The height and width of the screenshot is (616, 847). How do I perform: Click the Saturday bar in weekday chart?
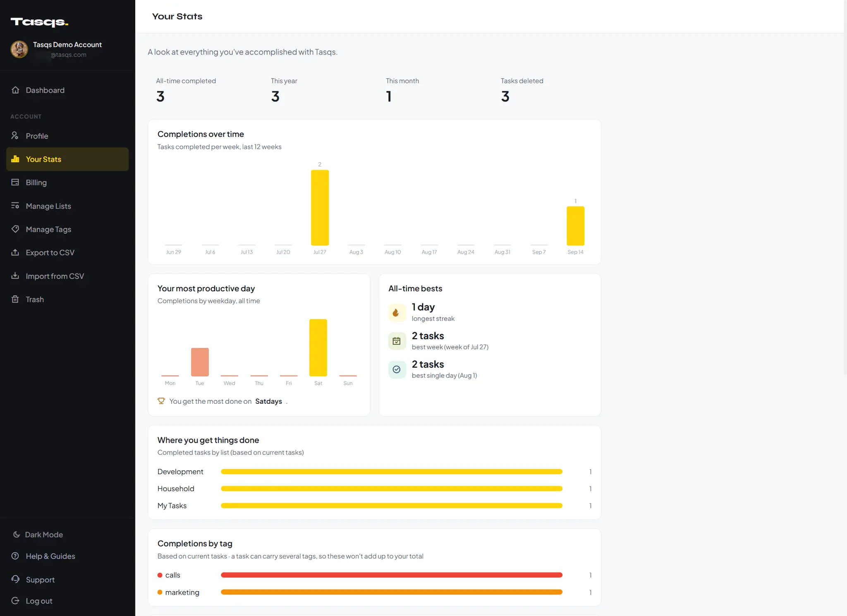tap(318, 348)
